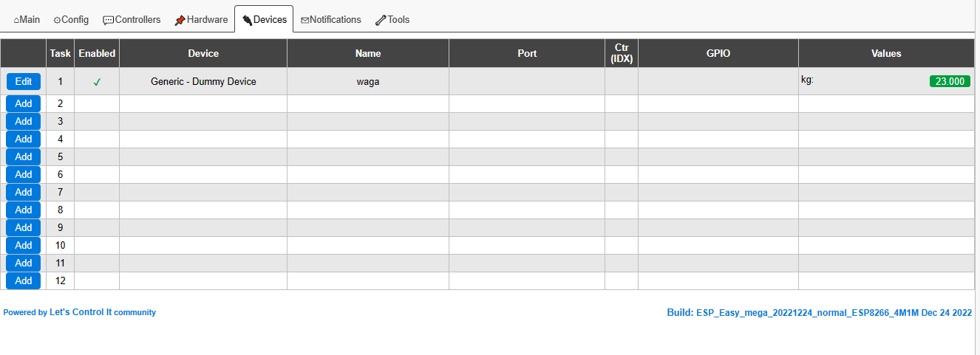Open Hardware tab pushpin icon

point(180,20)
